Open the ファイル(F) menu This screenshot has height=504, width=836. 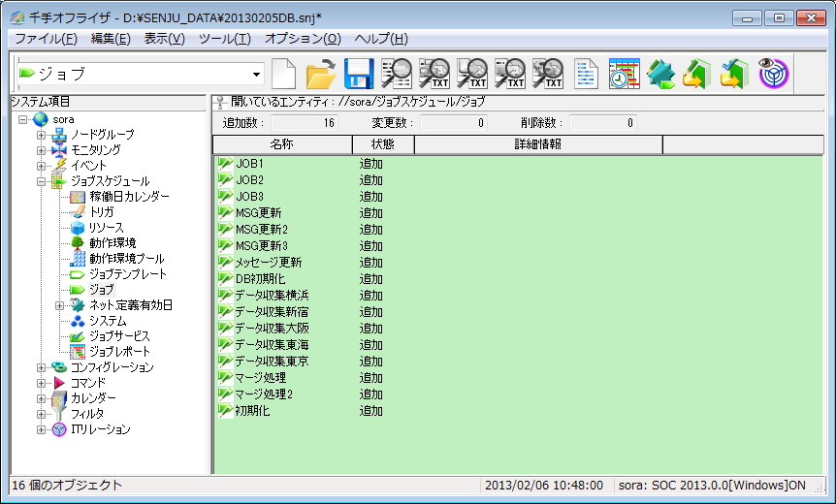46,39
